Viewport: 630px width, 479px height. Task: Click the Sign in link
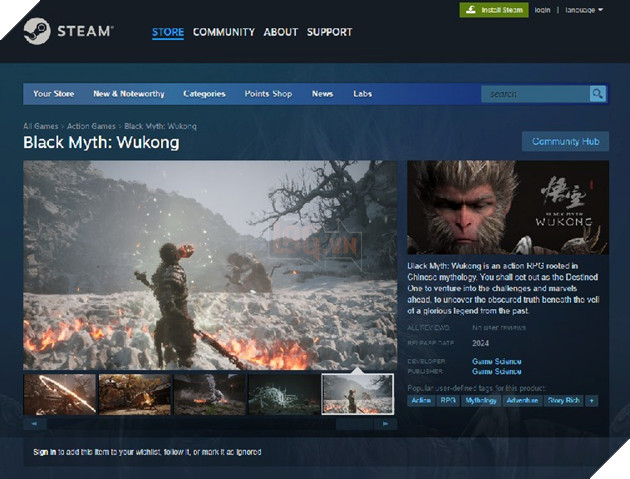(x=45, y=452)
